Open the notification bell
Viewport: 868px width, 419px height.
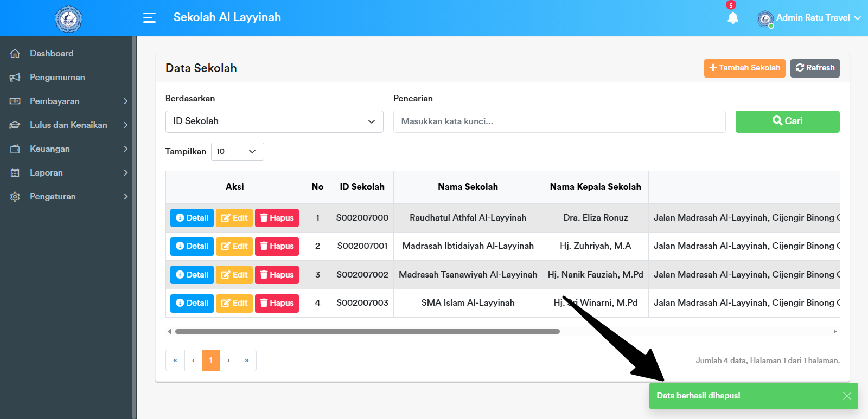pos(732,18)
